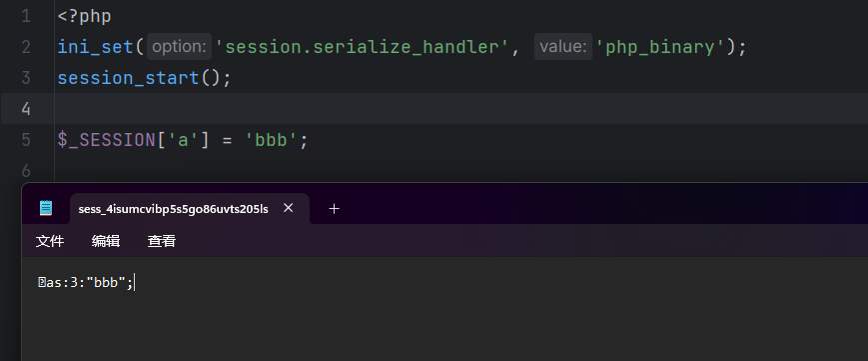Open the 文件 menu
Image resolution: width=868 pixels, height=361 pixels.
(x=50, y=241)
